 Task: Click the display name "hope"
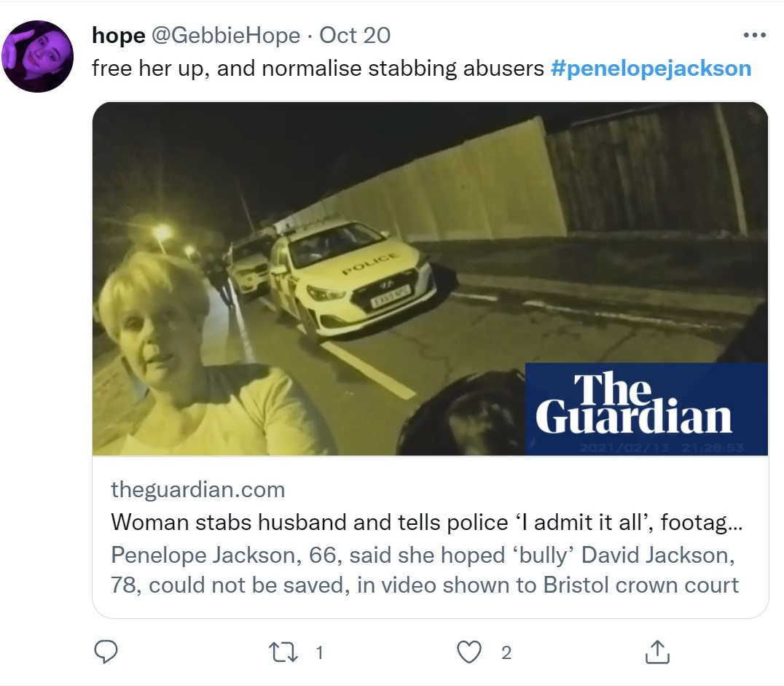(x=118, y=35)
